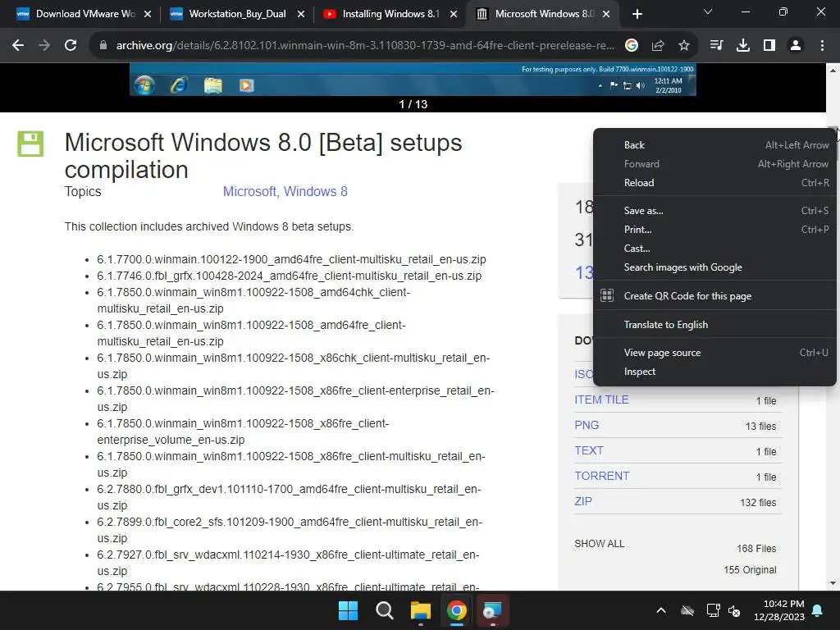The image size is (840, 630).
Task: Click '168 Files' count text
Action: tap(756, 549)
